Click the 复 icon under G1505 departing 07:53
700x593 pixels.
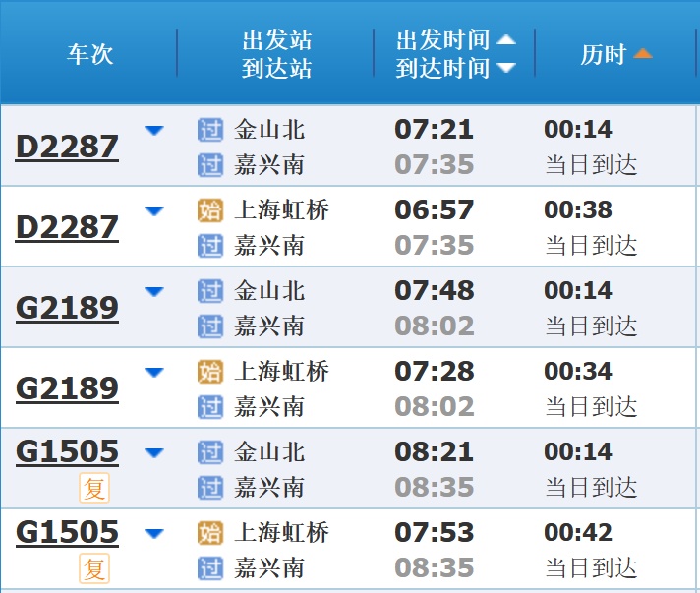[x=94, y=568]
